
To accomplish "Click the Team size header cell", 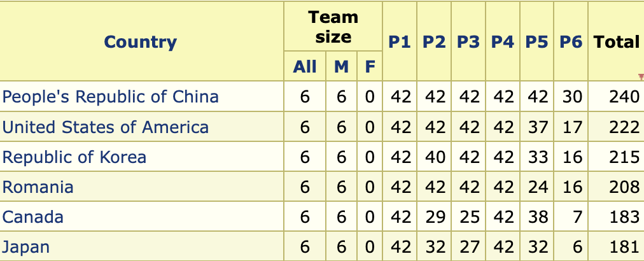I will (333, 27).
